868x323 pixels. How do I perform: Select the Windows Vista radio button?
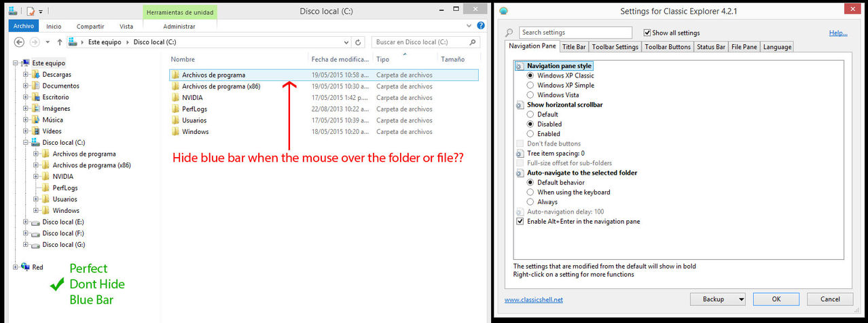click(x=531, y=95)
